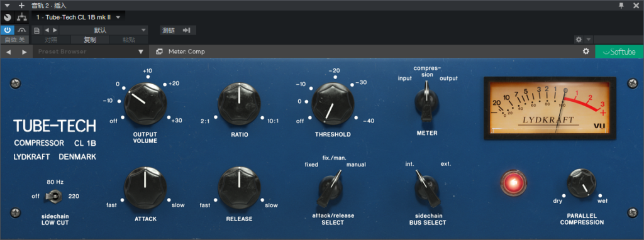Open the Tube-Tech CL 1B mk II plugin dropdown
This screenshot has width=644, height=240.
point(78,17)
